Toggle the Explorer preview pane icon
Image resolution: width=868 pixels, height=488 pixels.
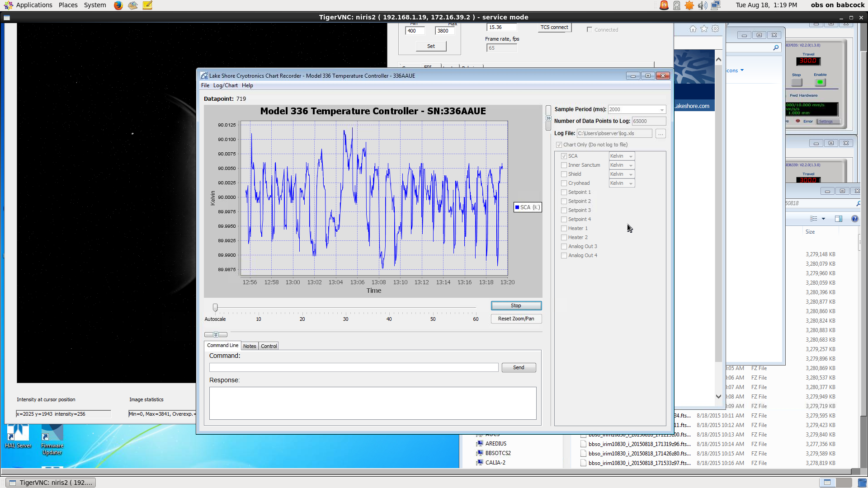tap(839, 219)
